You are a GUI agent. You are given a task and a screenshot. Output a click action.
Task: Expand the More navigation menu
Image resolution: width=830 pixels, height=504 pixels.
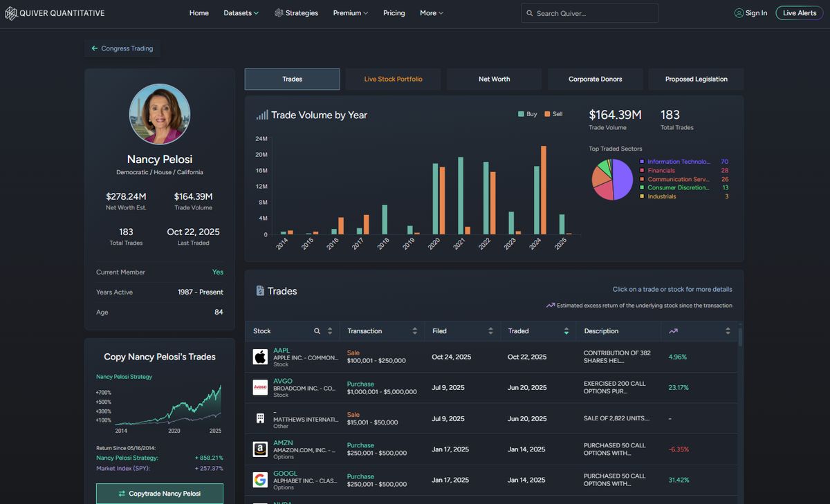pyautogui.click(x=431, y=13)
